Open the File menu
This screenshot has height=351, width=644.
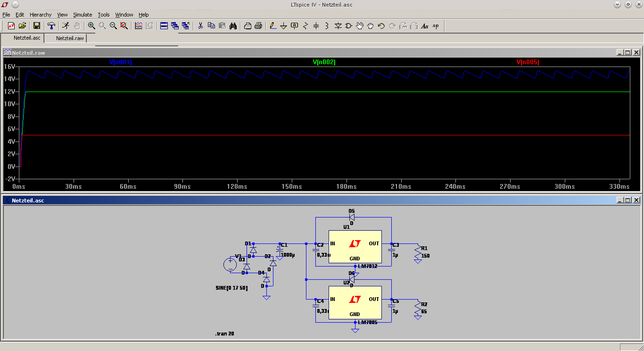click(x=6, y=15)
